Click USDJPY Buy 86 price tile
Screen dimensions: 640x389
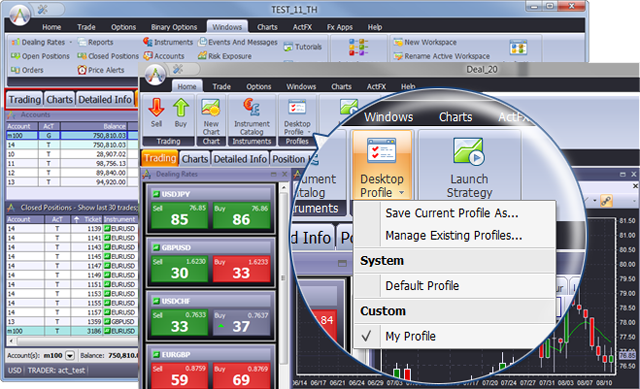(x=241, y=215)
